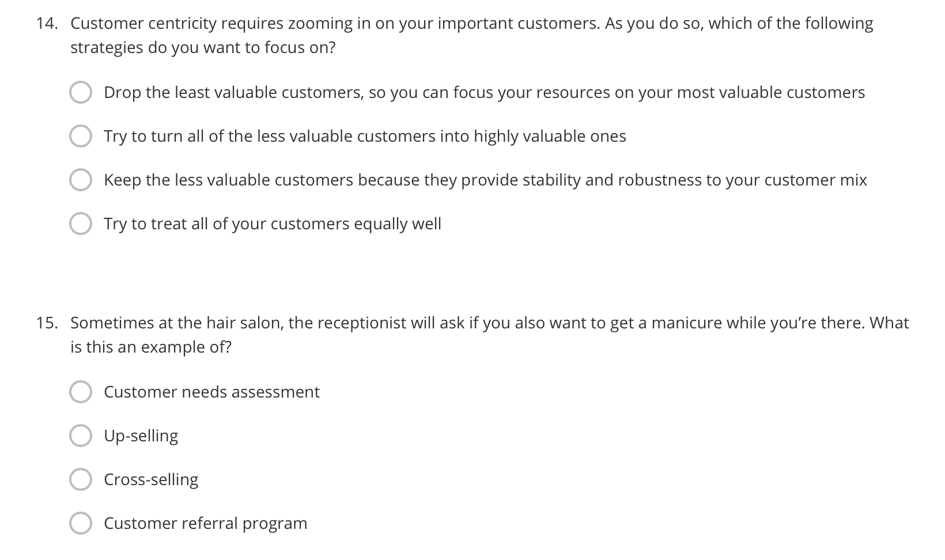
Task: Click the label "Up-selling"
Action: (141, 436)
